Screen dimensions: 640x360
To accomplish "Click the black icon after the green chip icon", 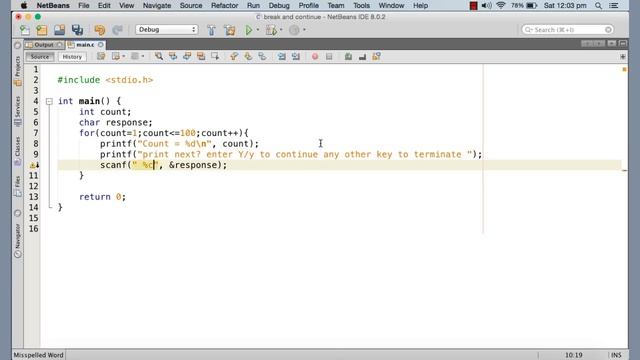I will coord(362,56).
